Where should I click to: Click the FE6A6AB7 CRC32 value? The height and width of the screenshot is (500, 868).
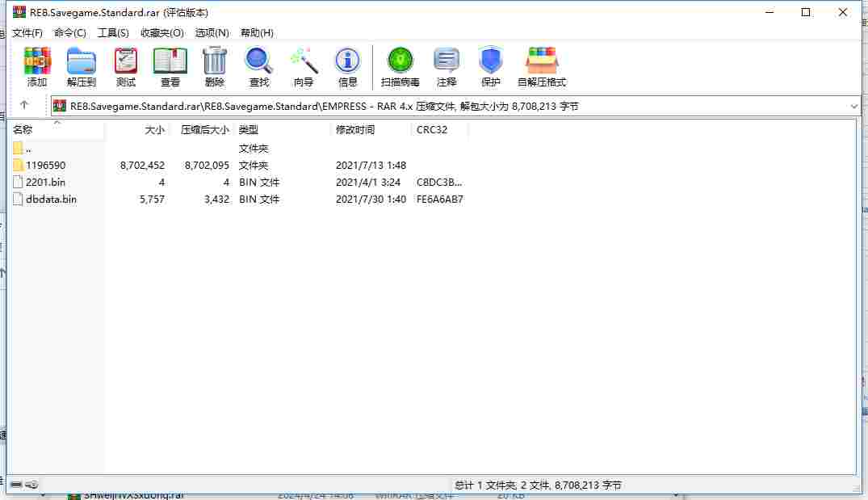[440, 200]
